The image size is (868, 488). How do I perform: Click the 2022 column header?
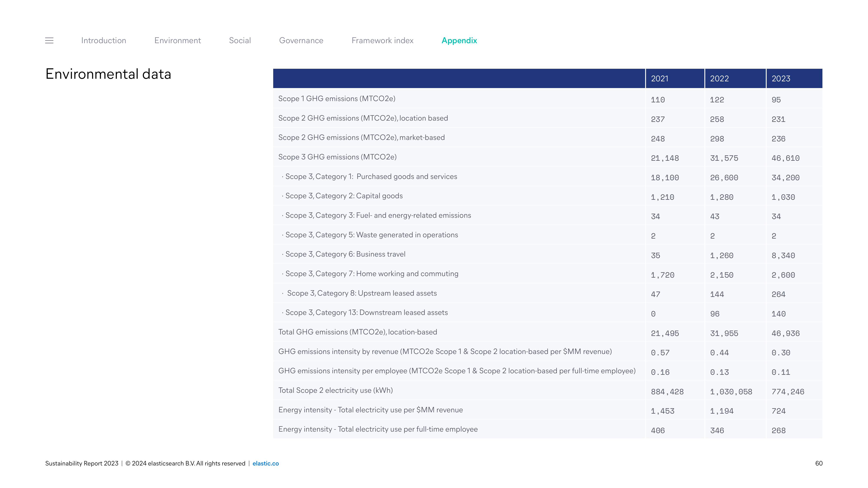click(735, 79)
